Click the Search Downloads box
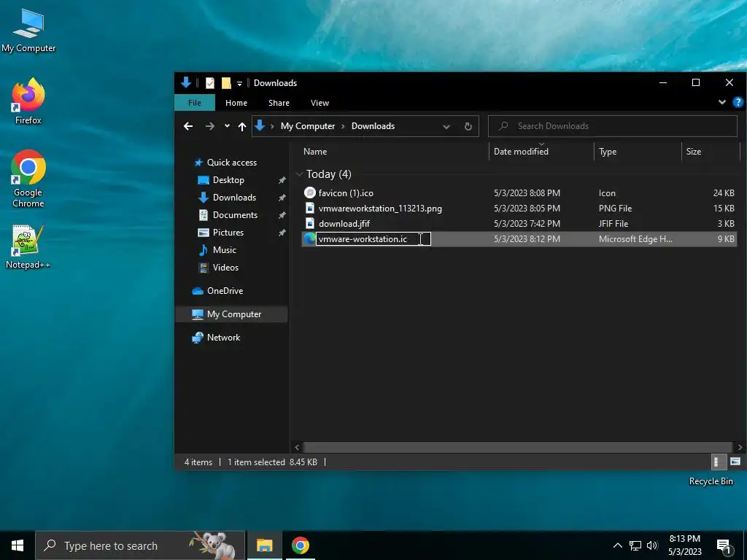747x560 pixels. 613,126
